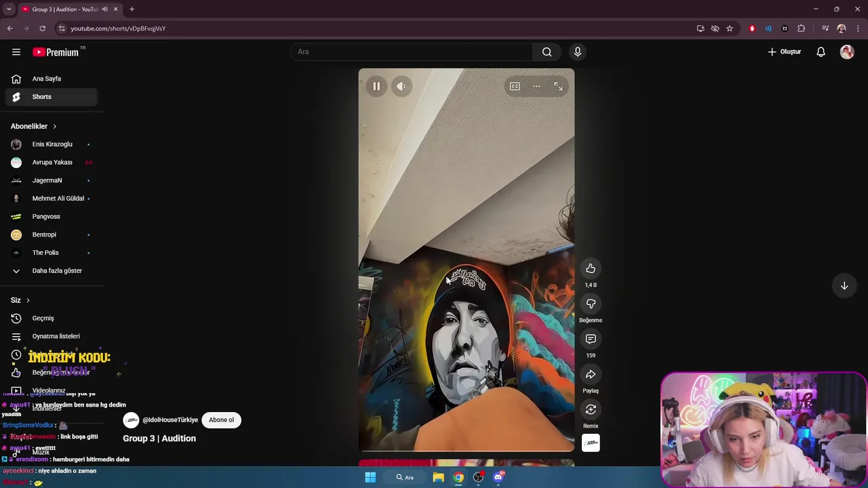Image resolution: width=868 pixels, height=488 pixels.
Task: Open Chrome's three-dot menu
Action: click(859, 28)
